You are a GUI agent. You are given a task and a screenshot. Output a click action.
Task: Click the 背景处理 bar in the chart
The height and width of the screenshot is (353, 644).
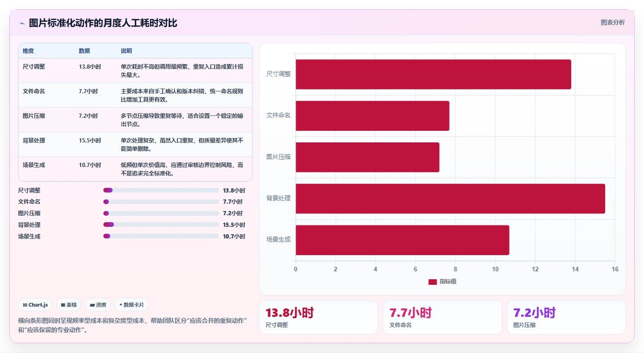point(450,199)
